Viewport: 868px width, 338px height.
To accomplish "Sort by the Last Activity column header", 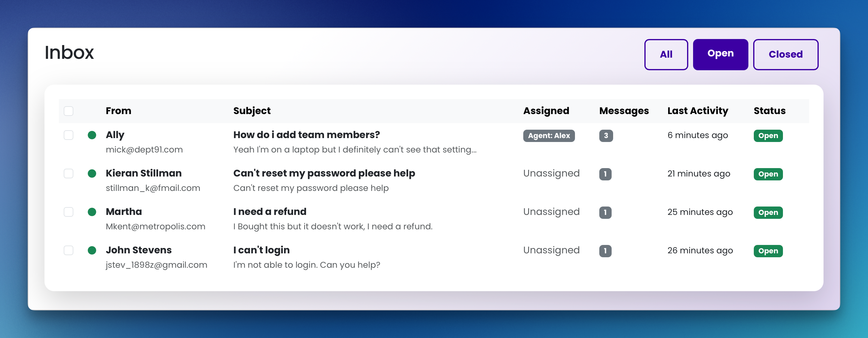I will click(x=698, y=111).
